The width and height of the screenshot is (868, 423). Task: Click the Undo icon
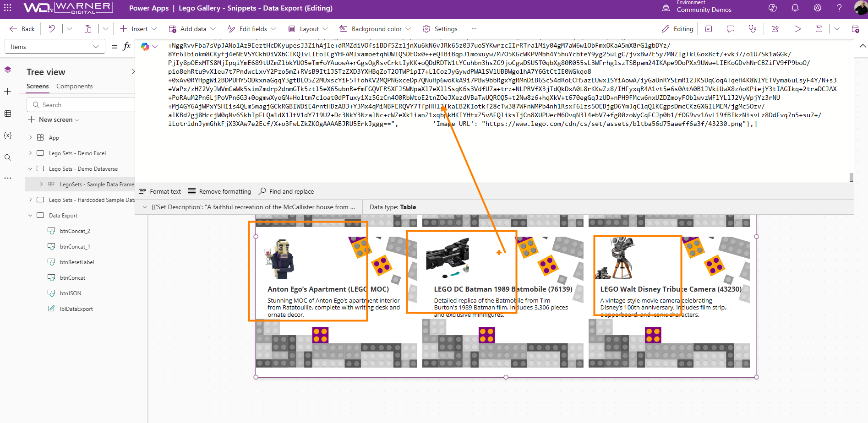(x=52, y=29)
